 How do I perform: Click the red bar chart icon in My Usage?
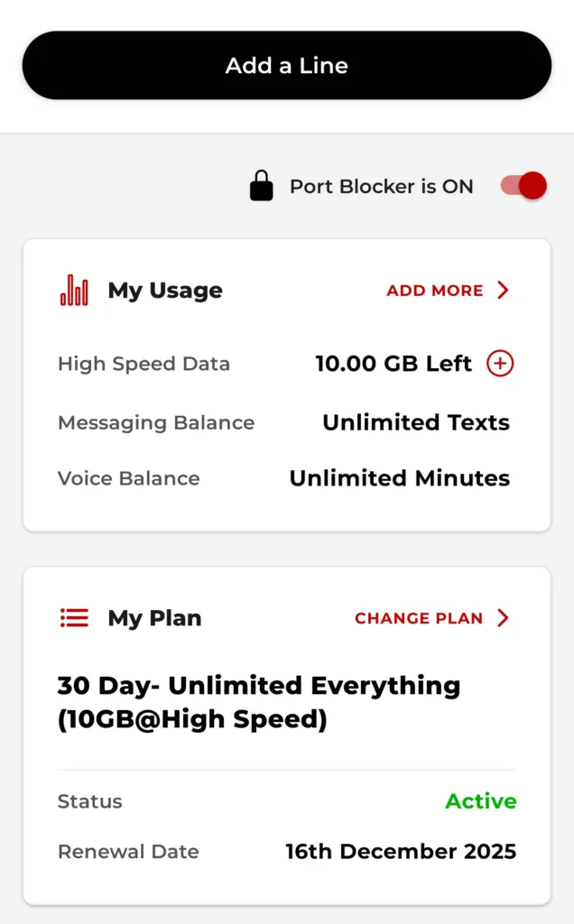click(x=73, y=289)
